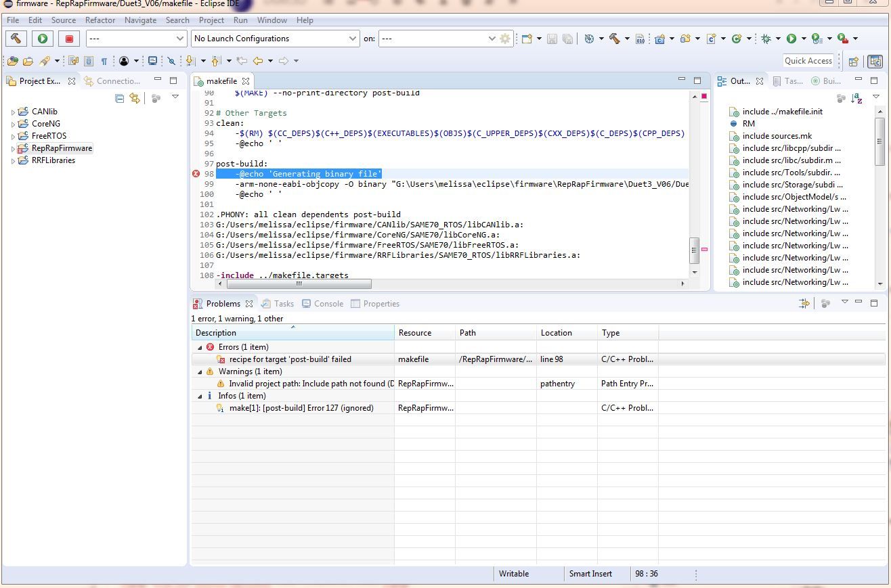Click the editor horizontal scrollbar thumb

pos(299,284)
